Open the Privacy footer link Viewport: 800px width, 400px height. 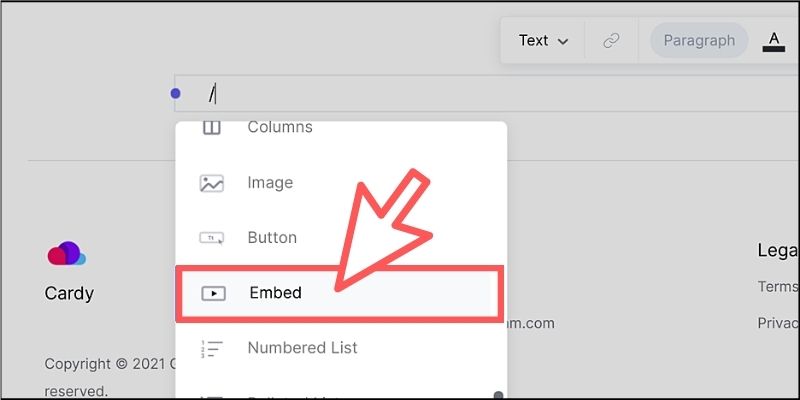tap(778, 323)
